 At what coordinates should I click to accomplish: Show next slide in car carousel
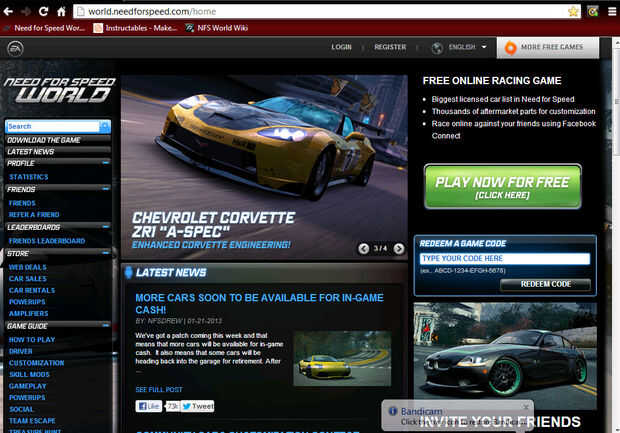(x=399, y=248)
